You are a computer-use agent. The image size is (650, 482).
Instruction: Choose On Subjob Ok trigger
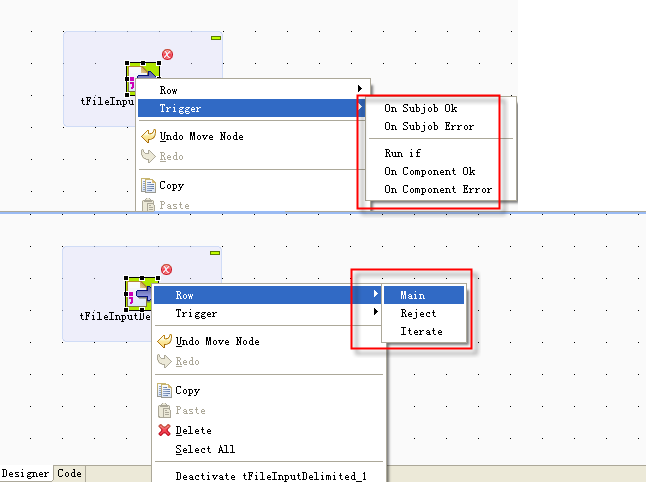(x=420, y=109)
